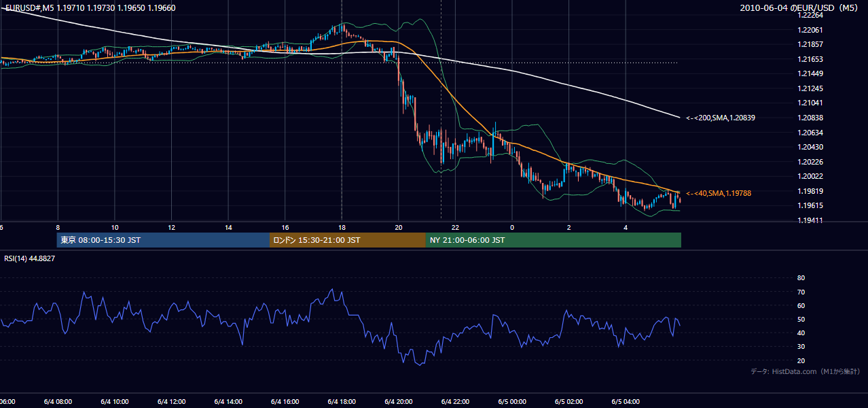Screen dimensions: 868x408
Task: Click price axis value 1.21041
Action: (810, 103)
